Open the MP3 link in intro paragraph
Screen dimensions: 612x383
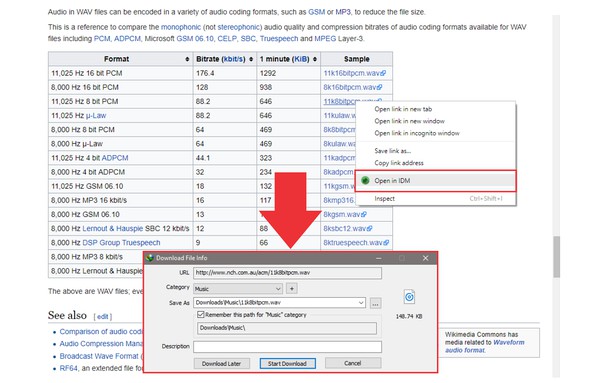pos(343,12)
